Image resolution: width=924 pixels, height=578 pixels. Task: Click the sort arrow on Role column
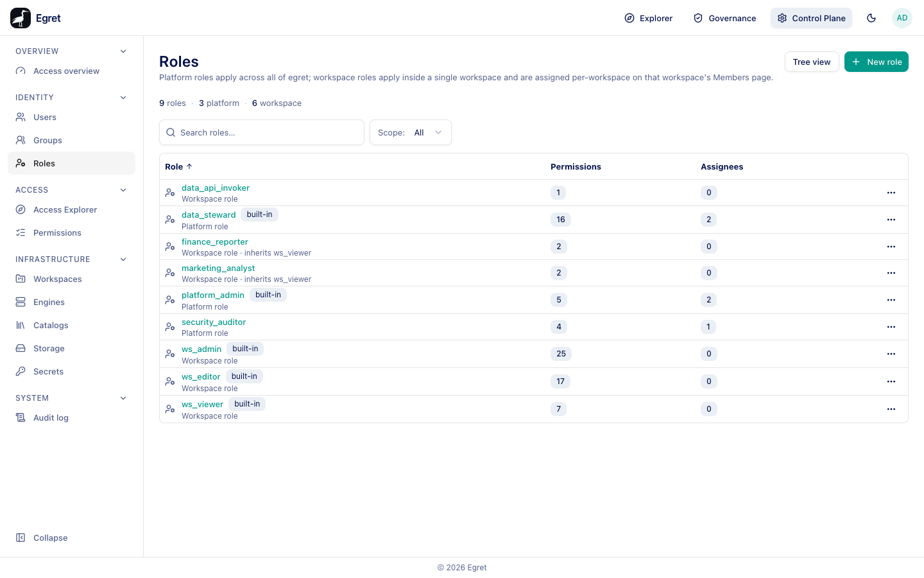pyautogui.click(x=189, y=166)
